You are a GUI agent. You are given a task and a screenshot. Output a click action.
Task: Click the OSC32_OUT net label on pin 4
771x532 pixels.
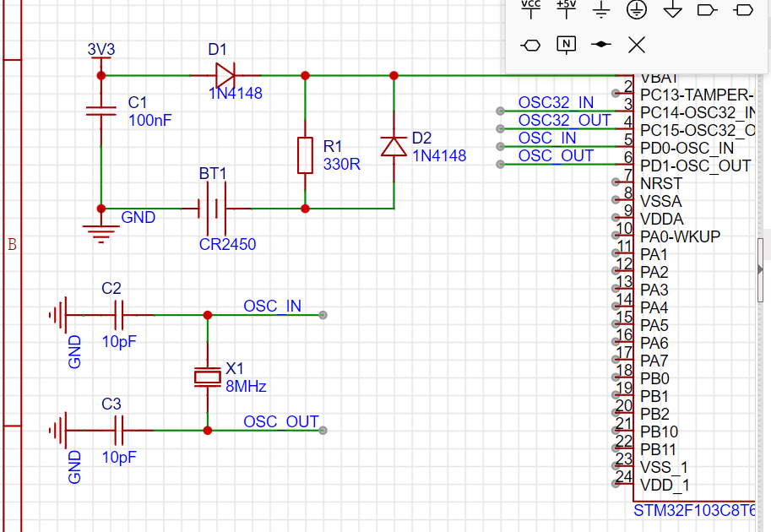pos(564,120)
